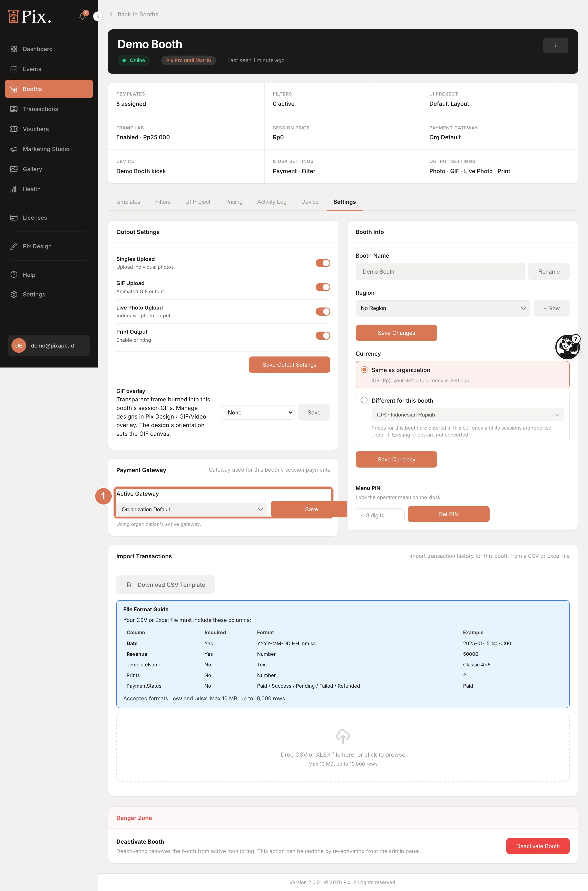Open the Region dropdown showing No Region
The height and width of the screenshot is (891, 588).
(x=442, y=308)
